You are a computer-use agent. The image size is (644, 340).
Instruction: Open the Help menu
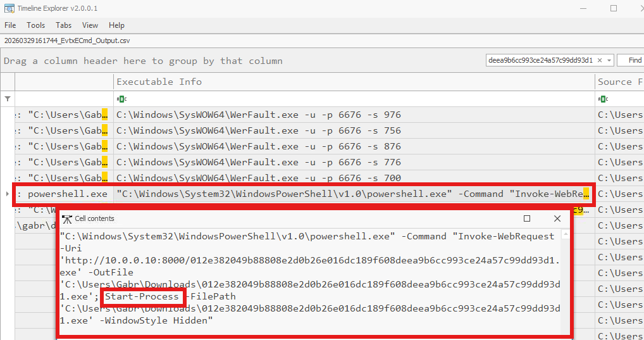tap(116, 25)
